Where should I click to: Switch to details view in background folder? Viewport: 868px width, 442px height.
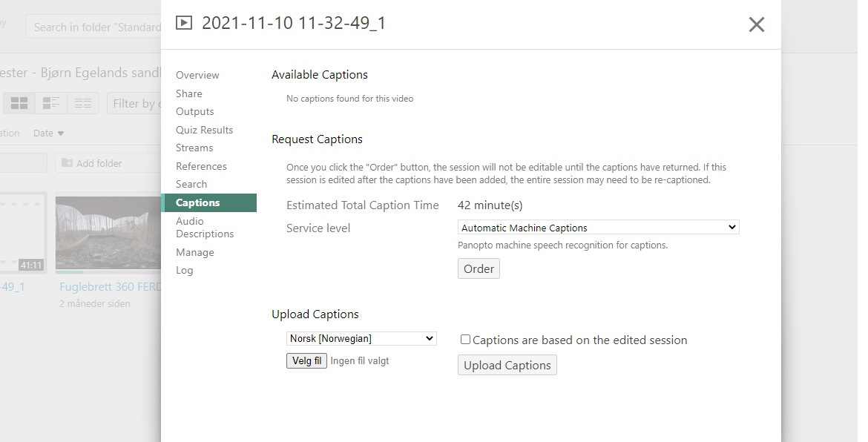tap(51, 103)
